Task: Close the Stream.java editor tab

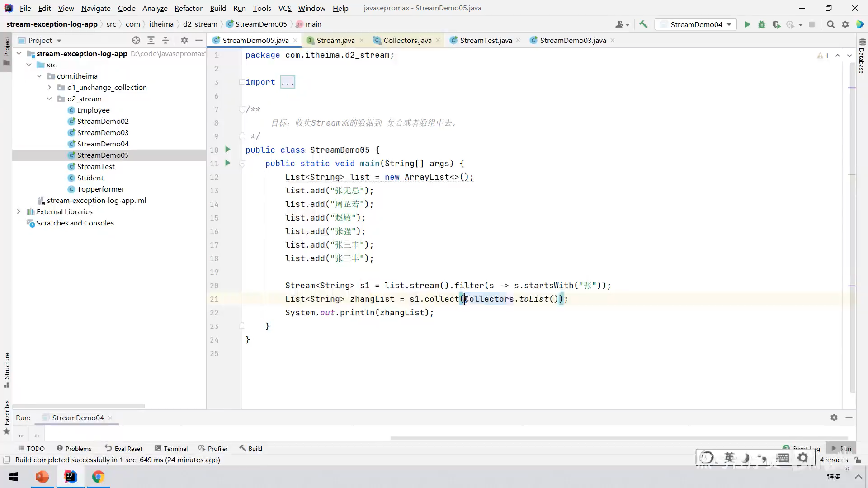Action: (x=362, y=40)
